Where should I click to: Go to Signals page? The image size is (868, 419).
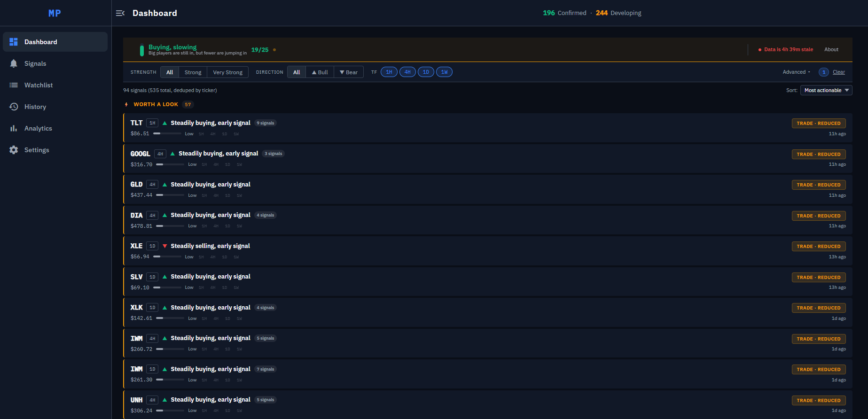pyautogui.click(x=55, y=63)
